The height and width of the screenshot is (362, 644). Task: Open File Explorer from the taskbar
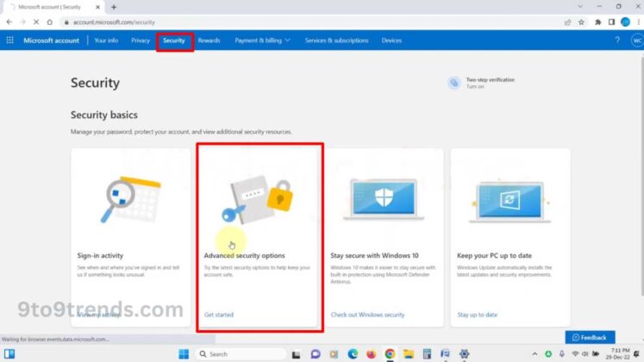tap(409, 353)
